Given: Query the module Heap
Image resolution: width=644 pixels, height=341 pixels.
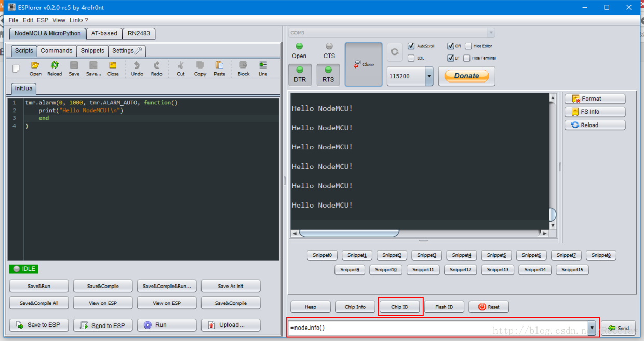Looking at the screenshot, I should pyautogui.click(x=311, y=307).
